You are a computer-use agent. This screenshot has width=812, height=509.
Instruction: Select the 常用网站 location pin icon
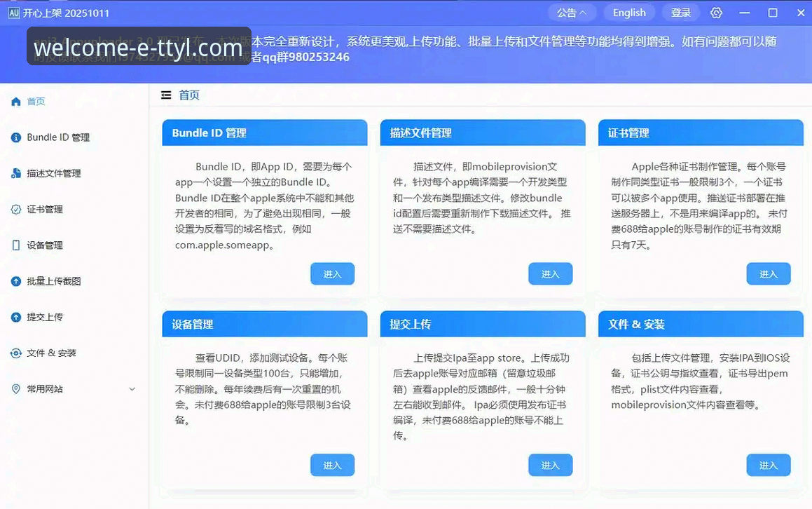(15, 388)
